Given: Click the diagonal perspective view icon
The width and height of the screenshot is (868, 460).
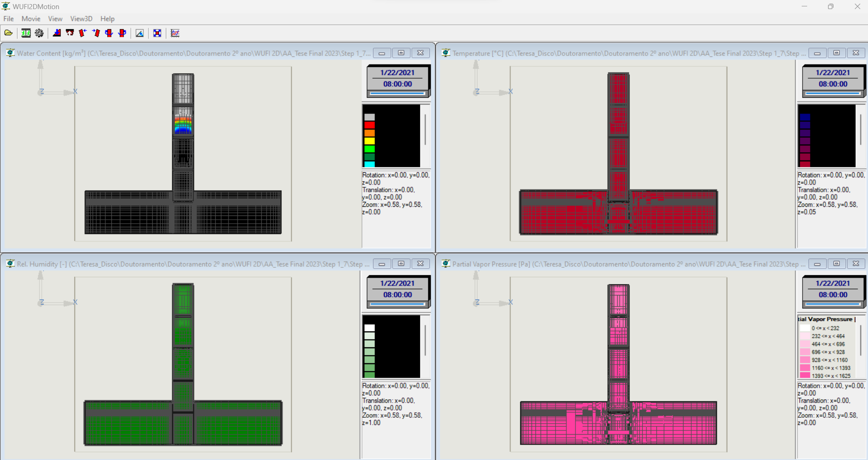Looking at the screenshot, I should [x=139, y=33].
